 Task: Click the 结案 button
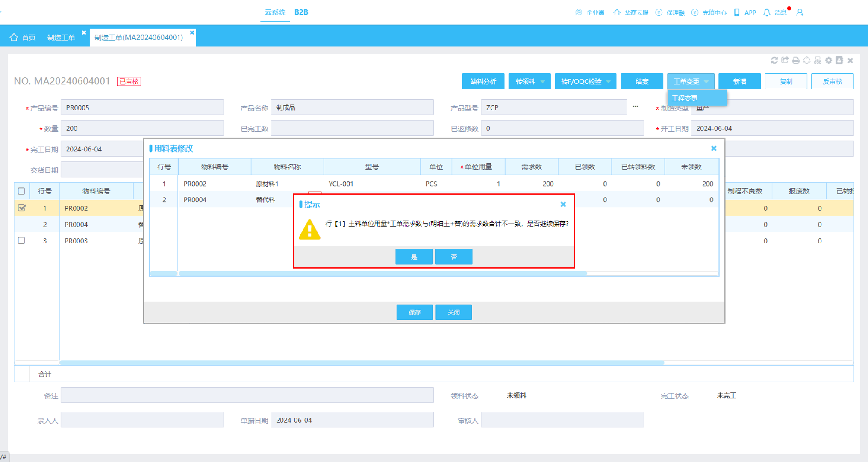(642, 81)
